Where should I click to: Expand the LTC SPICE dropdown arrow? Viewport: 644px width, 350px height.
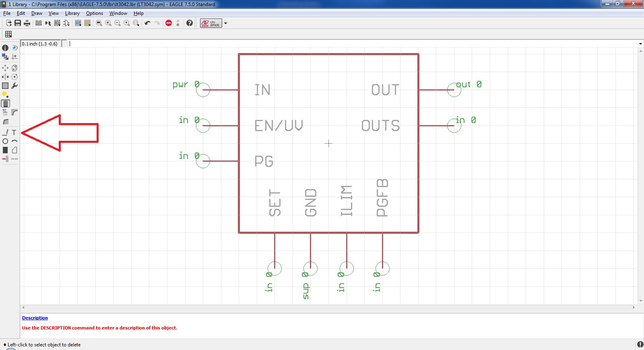tap(225, 23)
